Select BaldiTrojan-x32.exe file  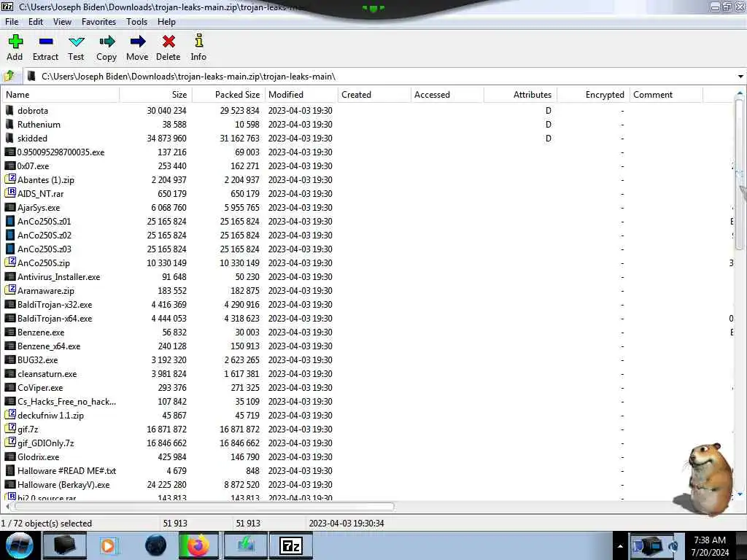(55, 304)
